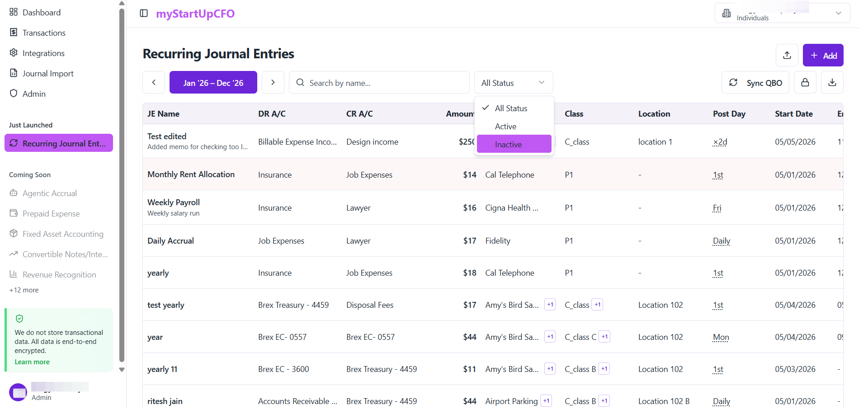
Task: Click the DR A/C column header
Action: click(x=272, y=114)
